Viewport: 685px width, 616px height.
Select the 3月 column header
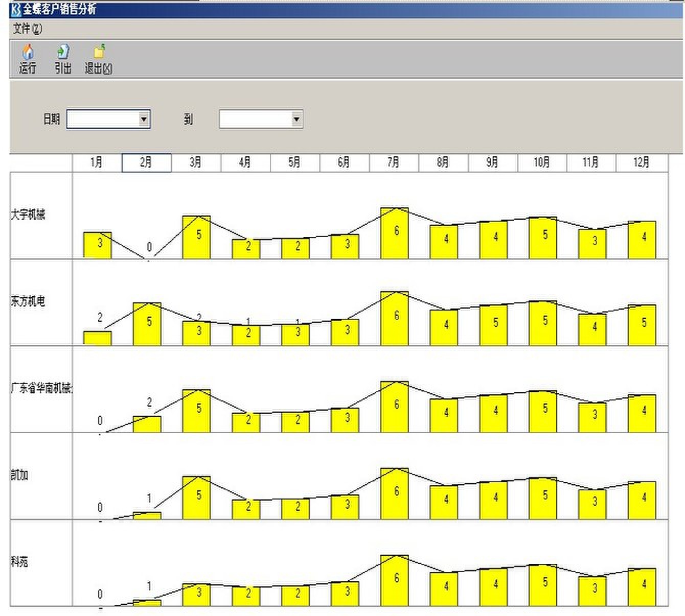click(196, 162)
